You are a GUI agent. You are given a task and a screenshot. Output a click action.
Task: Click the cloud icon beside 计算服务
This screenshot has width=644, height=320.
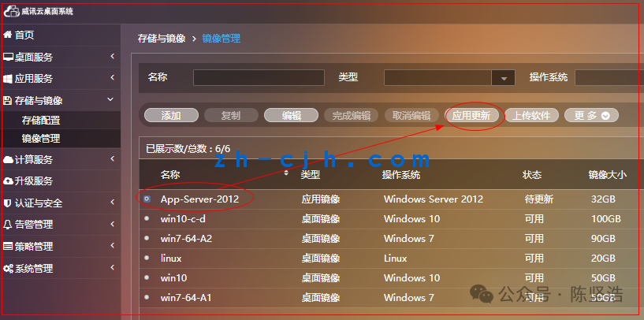point(8,159)
